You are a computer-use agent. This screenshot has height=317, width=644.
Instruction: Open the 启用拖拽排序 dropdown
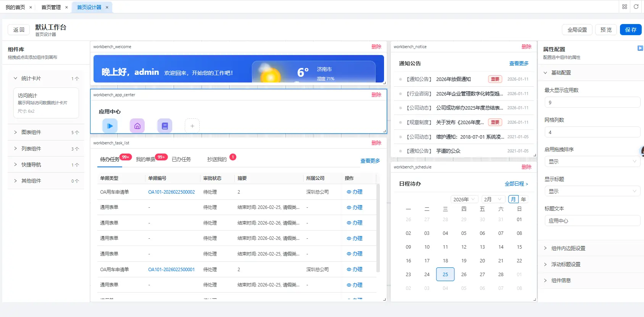(x=592, y=162)
